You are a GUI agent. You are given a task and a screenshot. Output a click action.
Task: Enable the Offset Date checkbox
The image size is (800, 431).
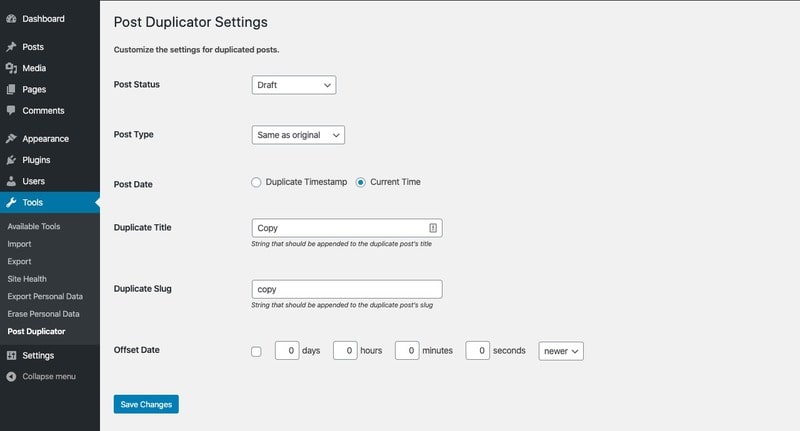(256, 351)
